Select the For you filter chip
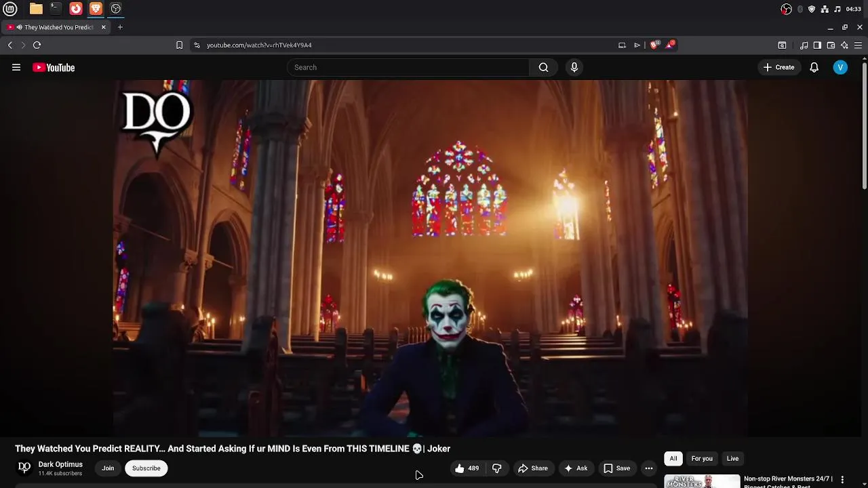868x488 pixels. (x=702, y=459)
